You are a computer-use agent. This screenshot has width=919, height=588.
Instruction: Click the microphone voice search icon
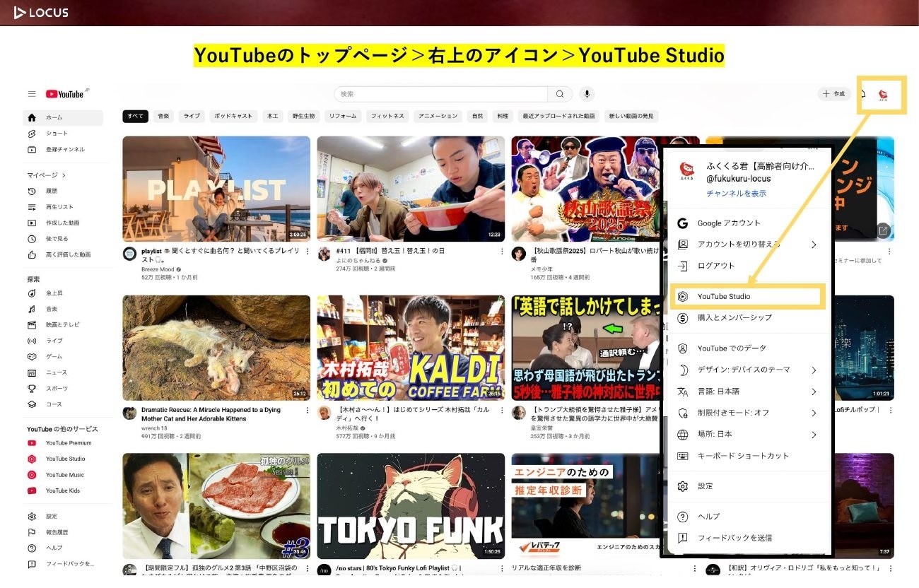click(x=586, y=94)
